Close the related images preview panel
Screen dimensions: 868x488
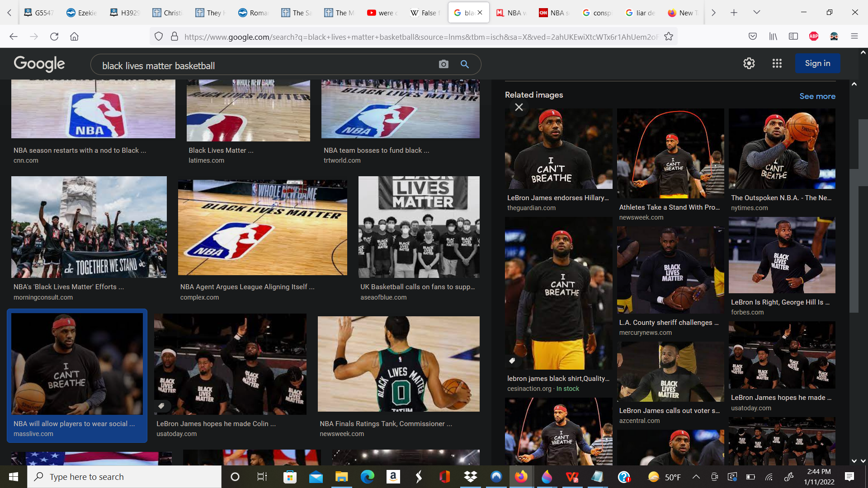click(519, 107)
